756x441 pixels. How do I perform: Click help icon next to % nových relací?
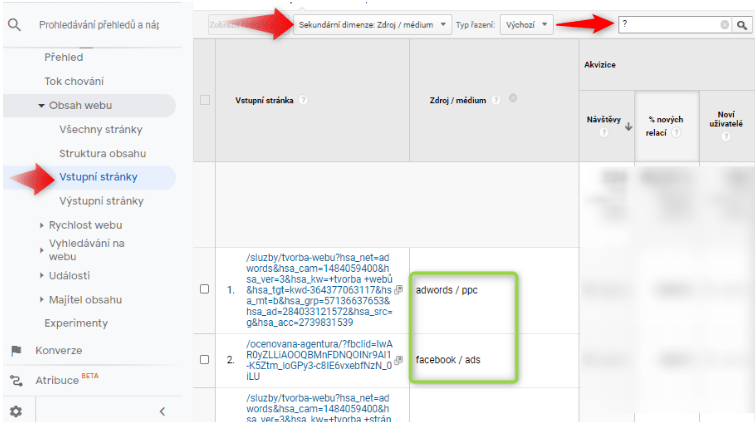[x=676, y=133]
